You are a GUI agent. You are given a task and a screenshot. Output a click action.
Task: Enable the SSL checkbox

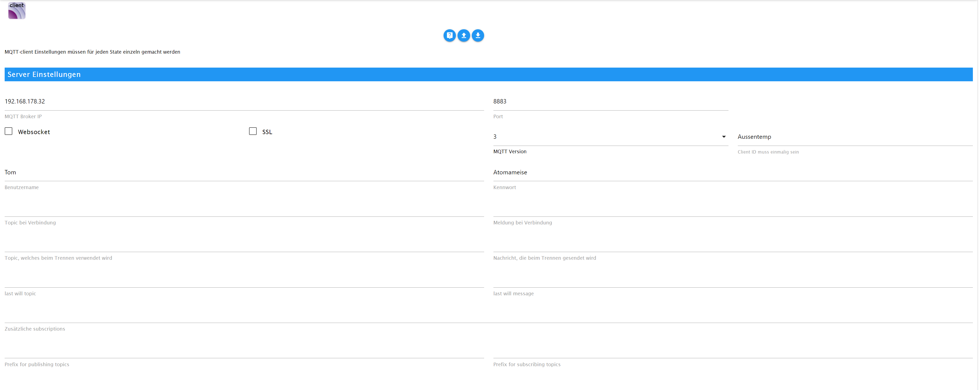pos(253,131)
